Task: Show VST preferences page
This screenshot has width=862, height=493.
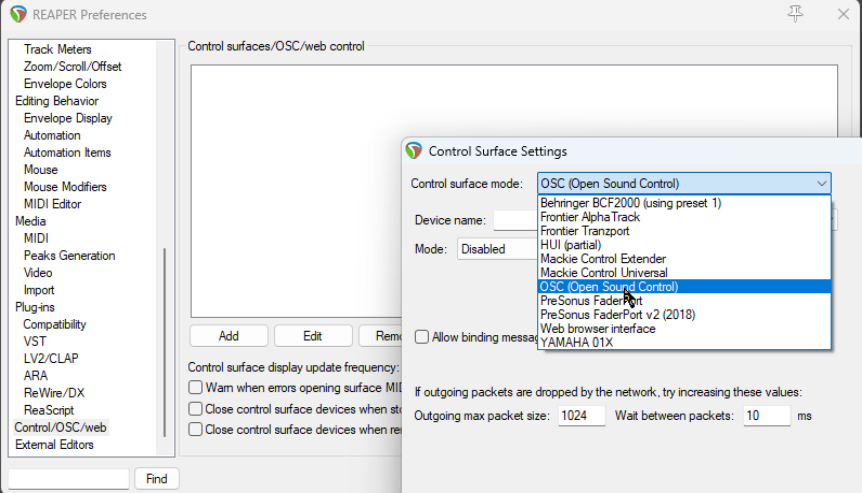Action: click(35, 341)
